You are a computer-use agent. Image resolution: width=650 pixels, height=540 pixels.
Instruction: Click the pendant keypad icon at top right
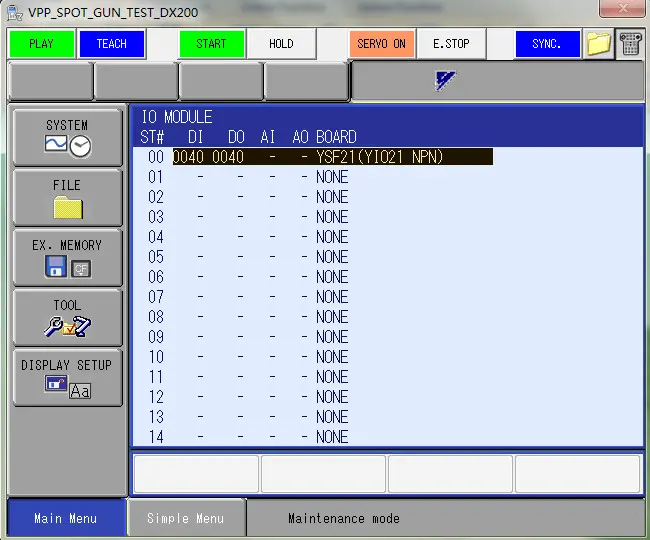coord(630,45)
